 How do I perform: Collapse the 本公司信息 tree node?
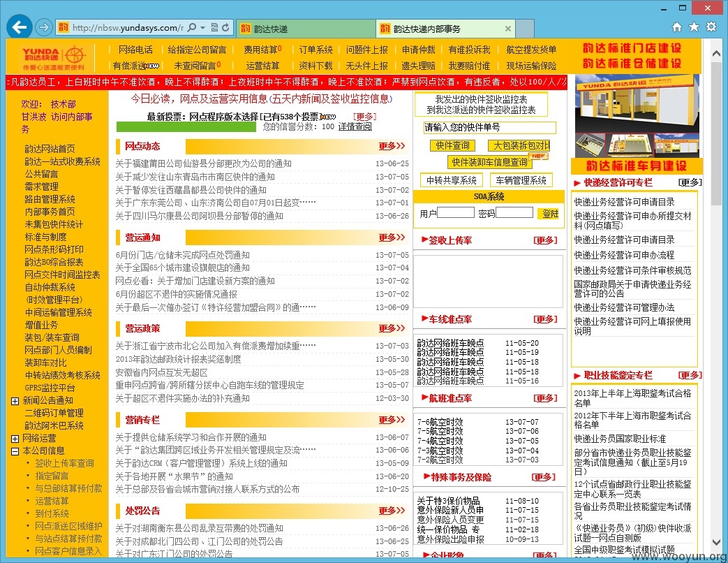point(15,451)
